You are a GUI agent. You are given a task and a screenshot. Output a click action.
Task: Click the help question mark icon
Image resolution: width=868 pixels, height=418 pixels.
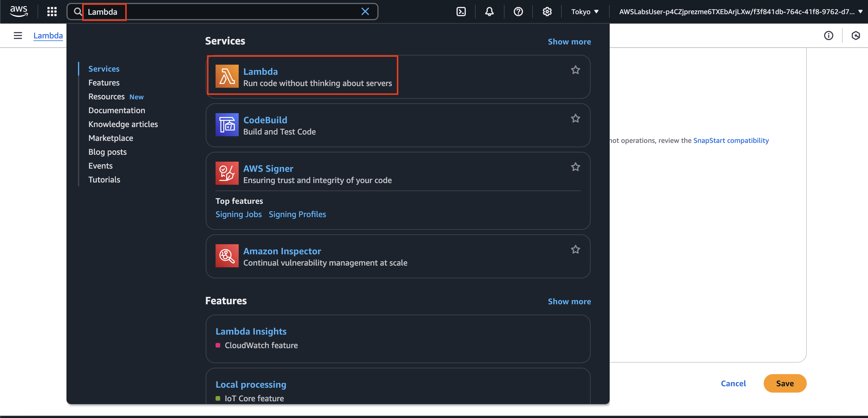(518, 12)
